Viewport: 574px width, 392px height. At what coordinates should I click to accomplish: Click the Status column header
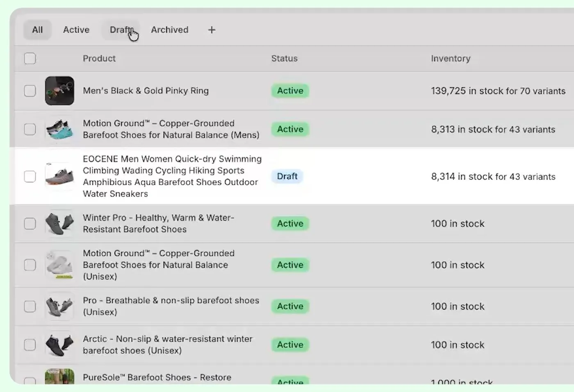click(284, 59)
